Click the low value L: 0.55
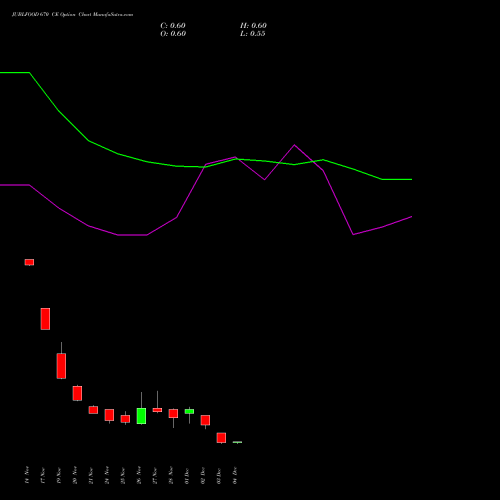Image resolution: width=500 pixels, height=500 pixels. pyautogui.click(x=253, y=34)
